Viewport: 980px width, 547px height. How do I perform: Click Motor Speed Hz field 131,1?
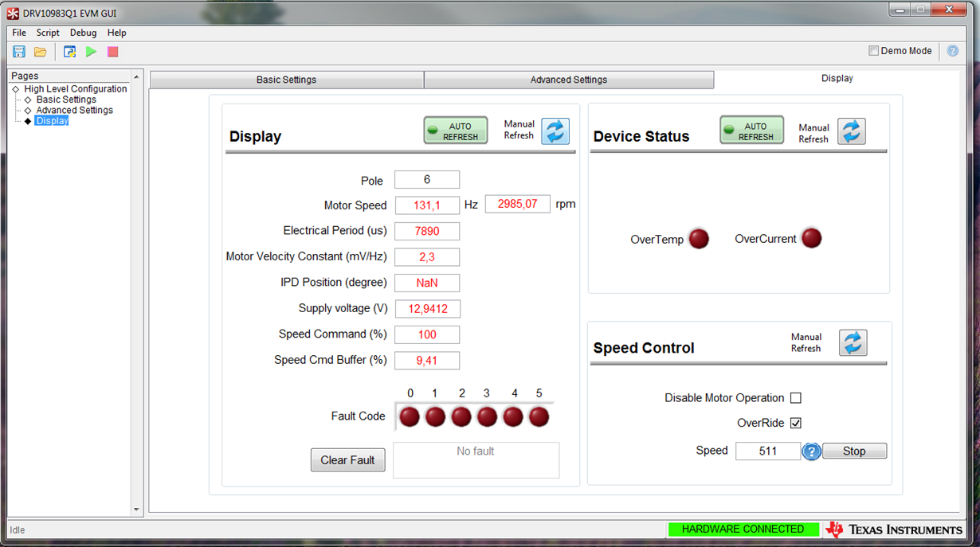tap(427, 205)
